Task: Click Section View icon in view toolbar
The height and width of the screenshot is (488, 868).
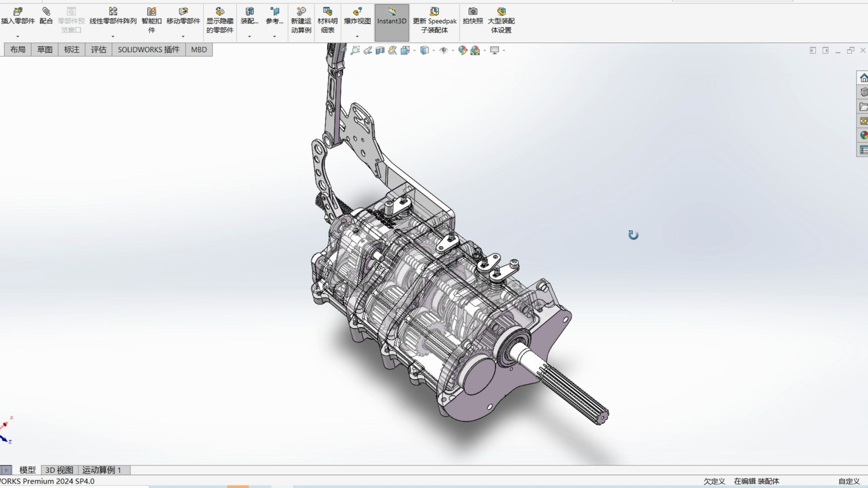Action: (380, 50)
